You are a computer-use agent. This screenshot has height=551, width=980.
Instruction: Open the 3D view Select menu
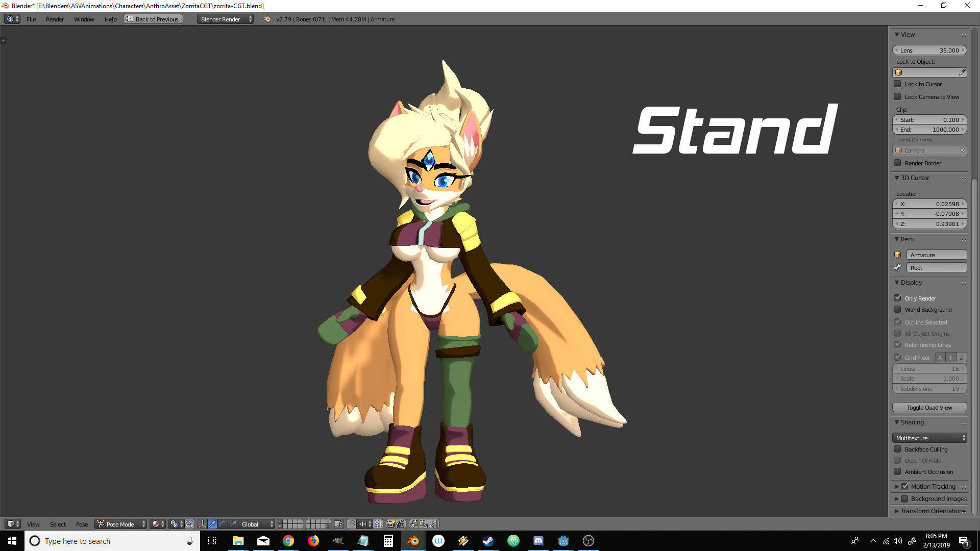58,524
